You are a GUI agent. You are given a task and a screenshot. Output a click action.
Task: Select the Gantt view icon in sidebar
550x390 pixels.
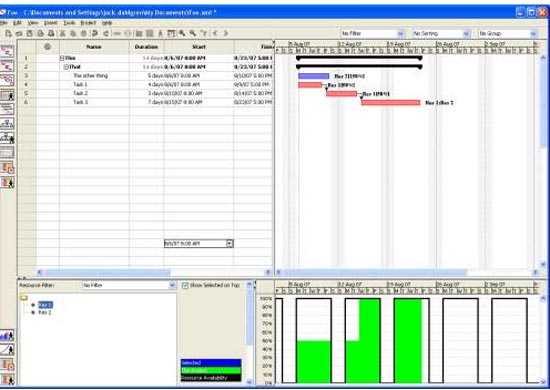(x=7, y=51)
